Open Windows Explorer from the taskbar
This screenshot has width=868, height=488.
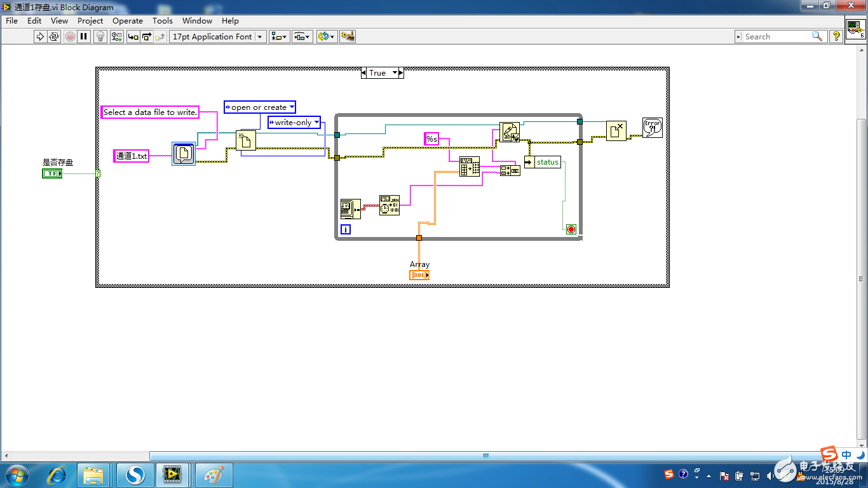pyautogui.click(x=93, y=475)
